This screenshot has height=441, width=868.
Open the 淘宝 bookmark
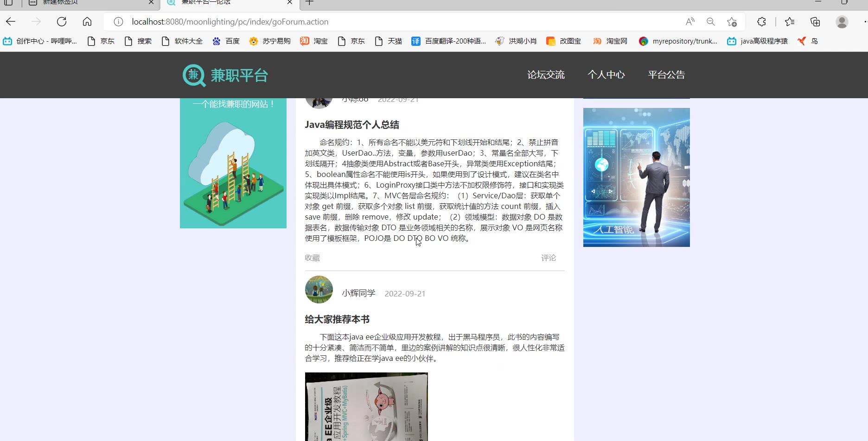pyautogui.click(x=314, y=41)
